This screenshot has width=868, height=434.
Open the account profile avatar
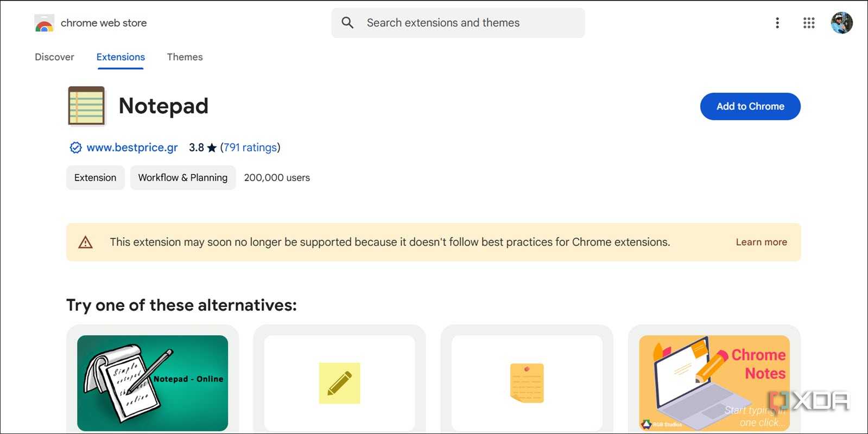click(x=841, y=23)
